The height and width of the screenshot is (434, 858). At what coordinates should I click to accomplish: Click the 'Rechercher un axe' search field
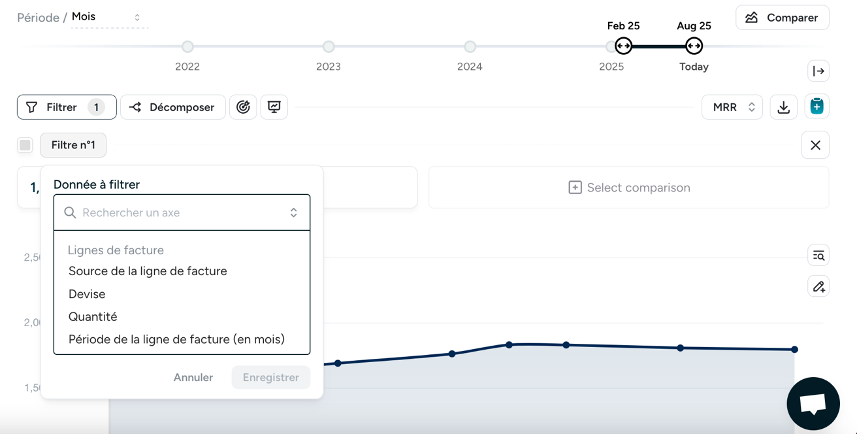tap(181, 213)
